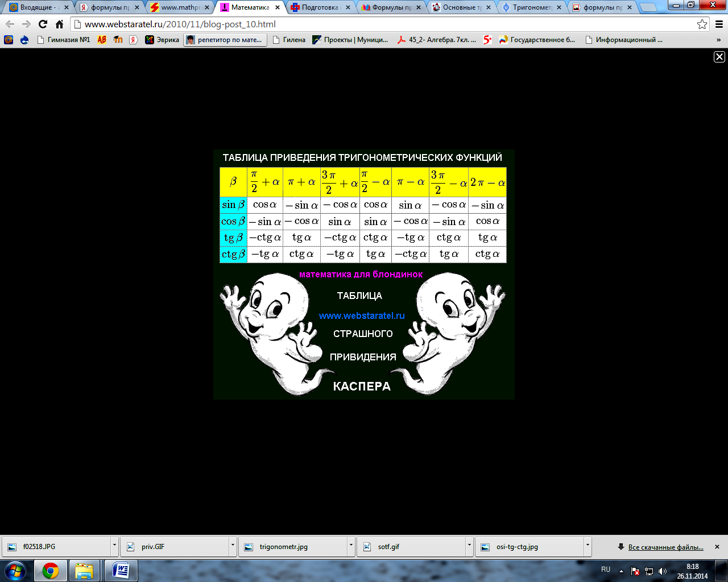Bookmark this page with the star icon

702,24
